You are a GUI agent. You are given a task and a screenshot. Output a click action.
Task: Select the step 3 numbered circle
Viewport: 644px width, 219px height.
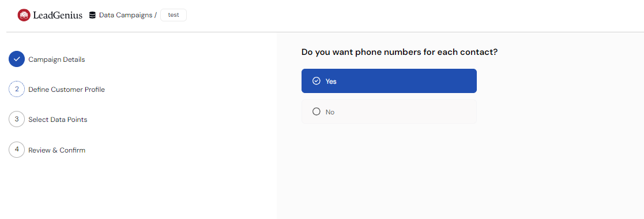coord(17,120)
